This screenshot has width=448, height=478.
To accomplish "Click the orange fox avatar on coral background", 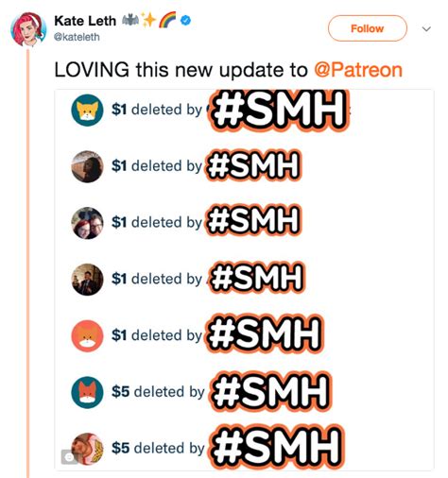I will tap(87, 336).
